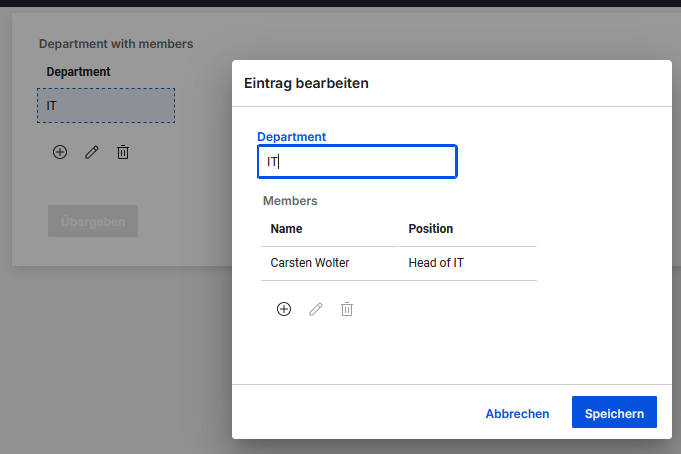Screen dimensions: 681x454
Task: Click the members table pencil edit icon
Action: pyautogui.click(x=316, y=309)
